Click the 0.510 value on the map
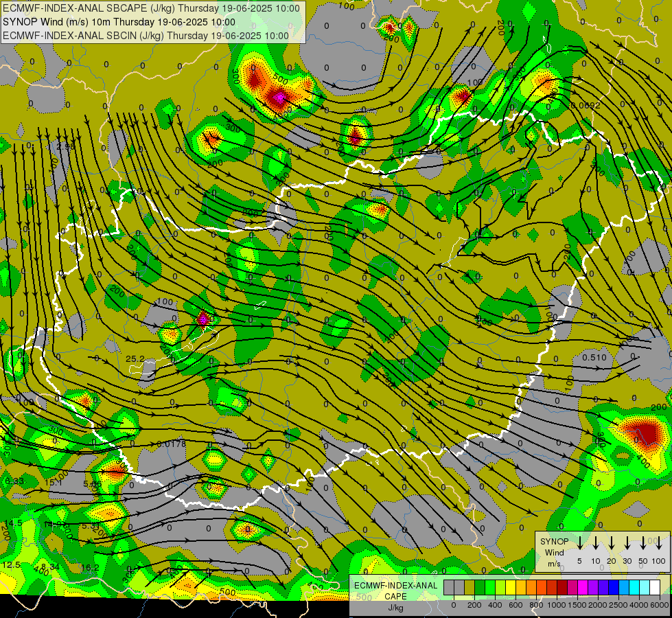The height and width of the screenshot is (618, 672). click(594, 357)
